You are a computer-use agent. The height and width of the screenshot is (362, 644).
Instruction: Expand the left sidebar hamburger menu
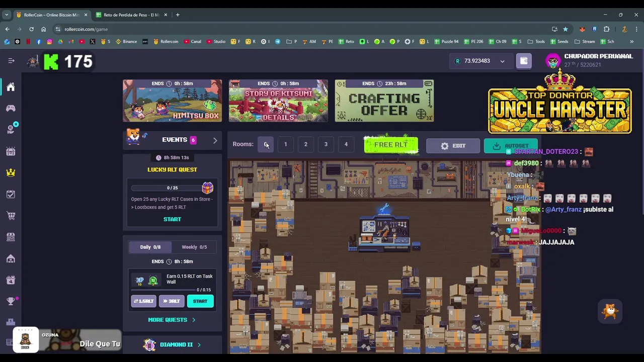pyautogui.click(x=11, y=61)
